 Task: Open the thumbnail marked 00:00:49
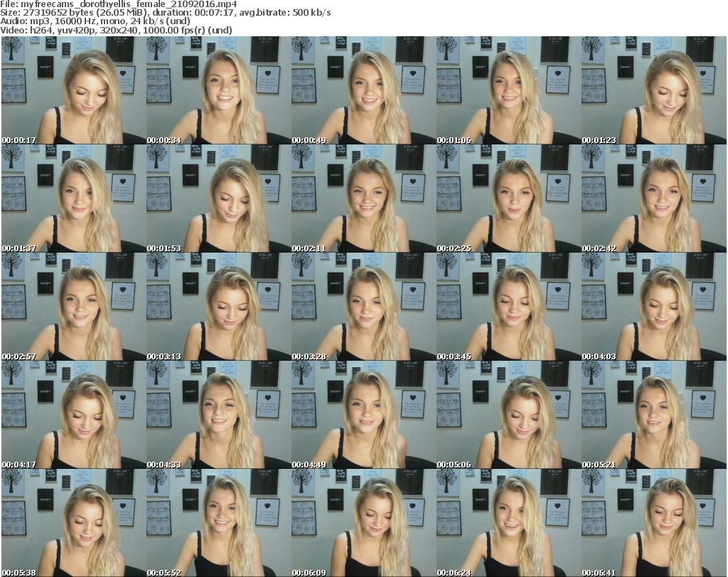pyautogui.click(x=363, y=90)
